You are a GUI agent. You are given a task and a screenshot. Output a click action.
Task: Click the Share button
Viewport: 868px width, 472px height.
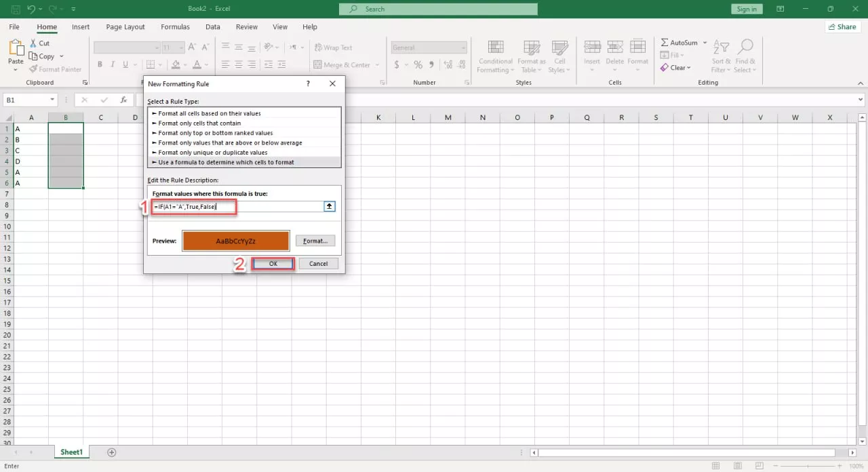[x=842, y=27]
